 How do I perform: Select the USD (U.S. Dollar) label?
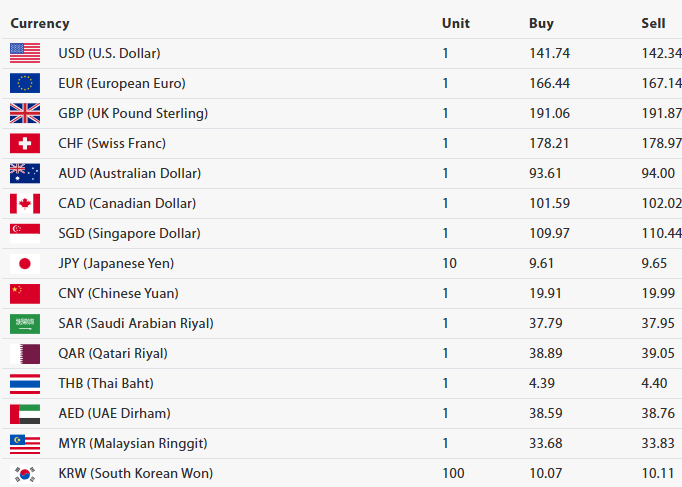tap(109, 53)
